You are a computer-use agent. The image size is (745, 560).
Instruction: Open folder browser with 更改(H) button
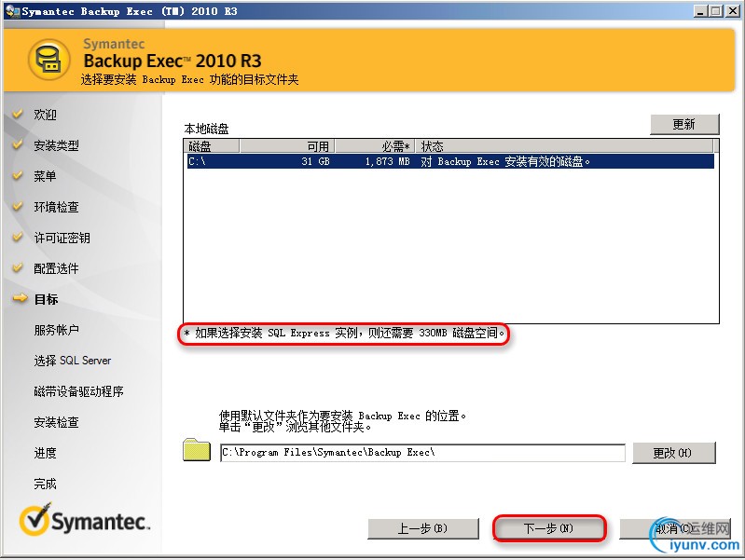[673, 453]
